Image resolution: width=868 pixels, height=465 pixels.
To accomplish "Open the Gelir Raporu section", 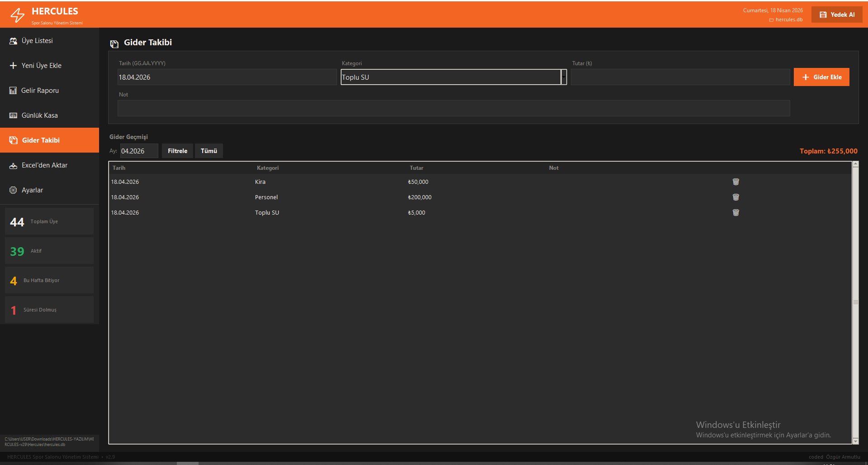I will click(x=40, y=91).
